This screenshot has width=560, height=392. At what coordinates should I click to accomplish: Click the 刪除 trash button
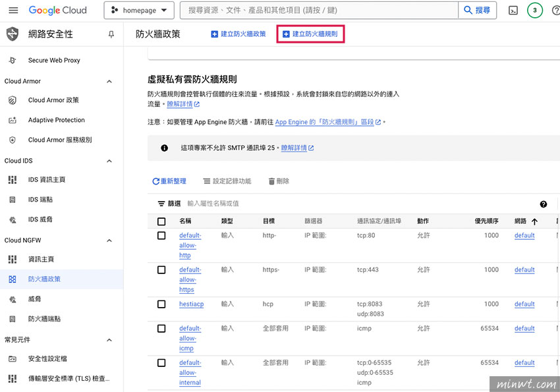point(279,181)
